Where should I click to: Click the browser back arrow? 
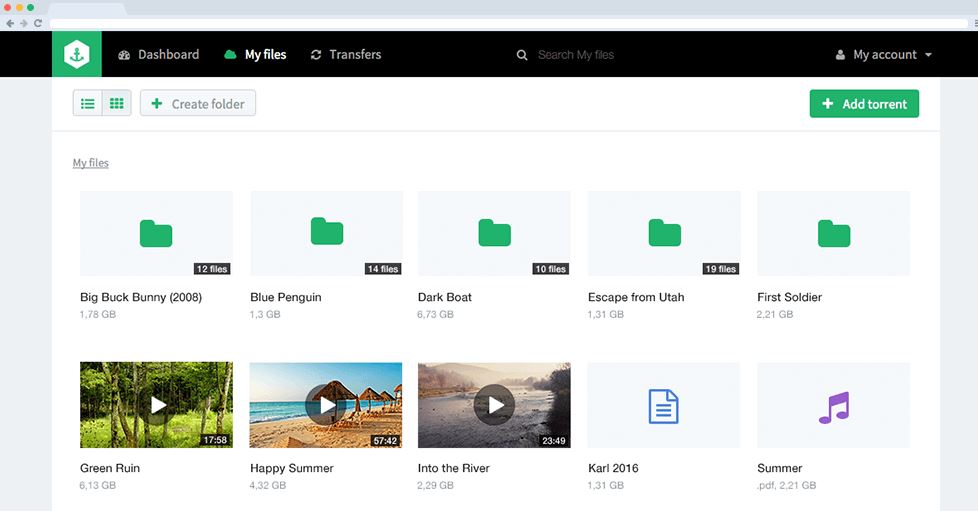coord(10,23)
